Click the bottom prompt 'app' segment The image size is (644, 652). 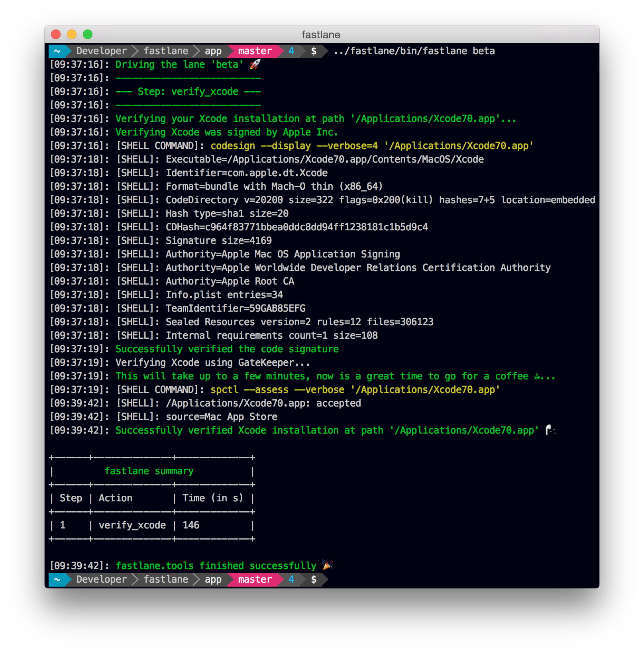(213, 579)
